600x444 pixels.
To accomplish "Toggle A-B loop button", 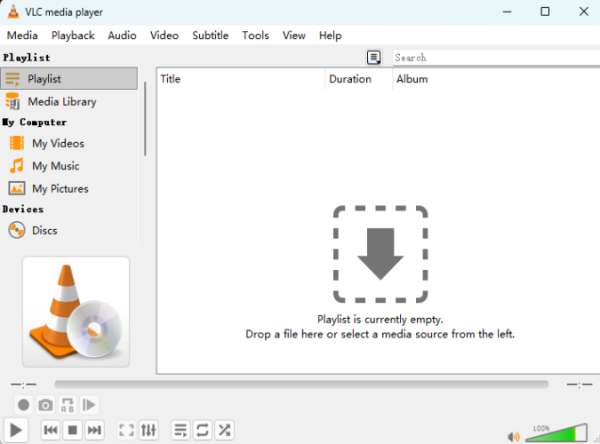I will click(67, 405).
